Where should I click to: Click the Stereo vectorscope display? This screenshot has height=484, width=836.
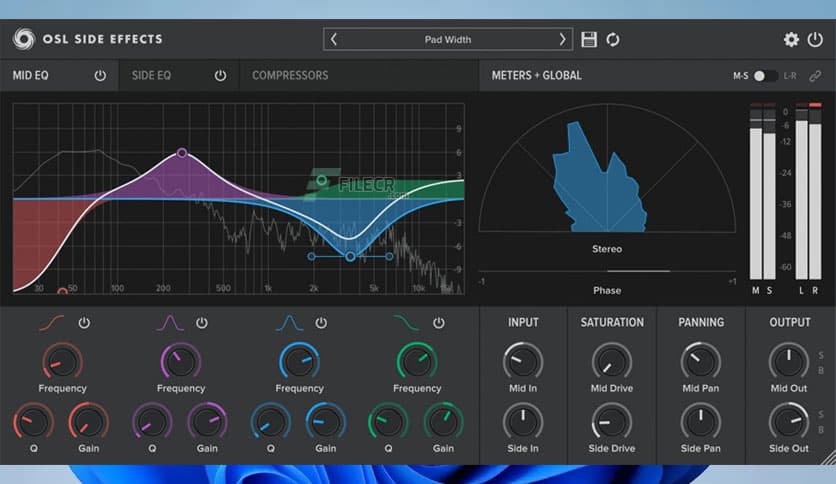coord(607,168)
